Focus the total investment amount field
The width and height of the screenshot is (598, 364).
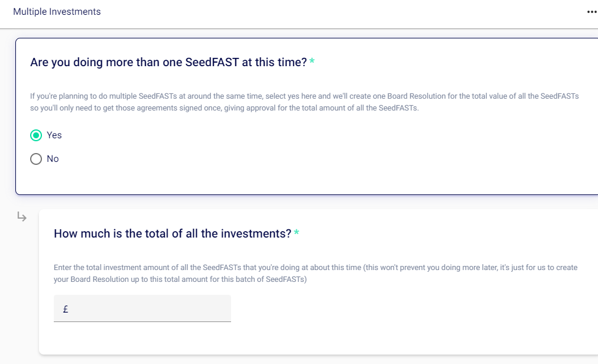[x=148, y=308]
